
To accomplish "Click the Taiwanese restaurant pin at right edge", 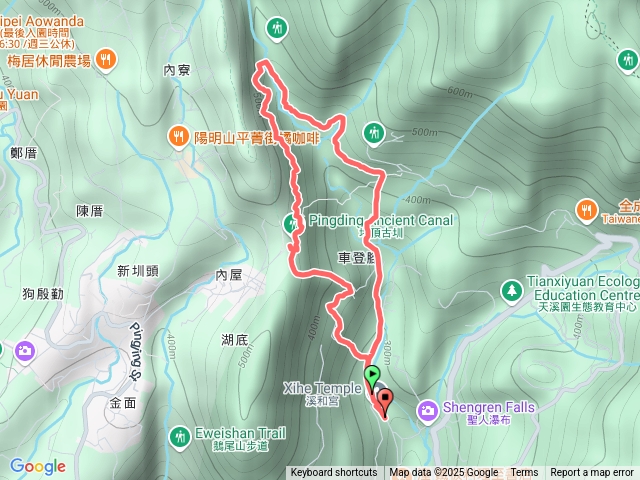I will coord(587,211).
